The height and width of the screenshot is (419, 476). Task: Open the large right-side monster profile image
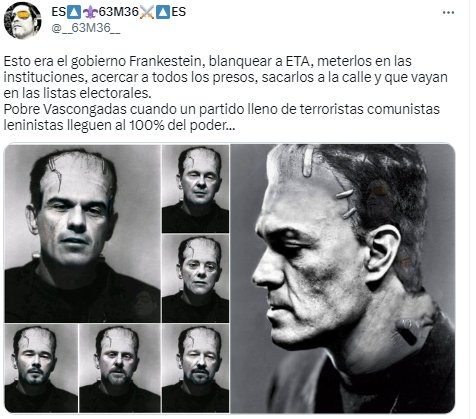[x=343, y=278]
